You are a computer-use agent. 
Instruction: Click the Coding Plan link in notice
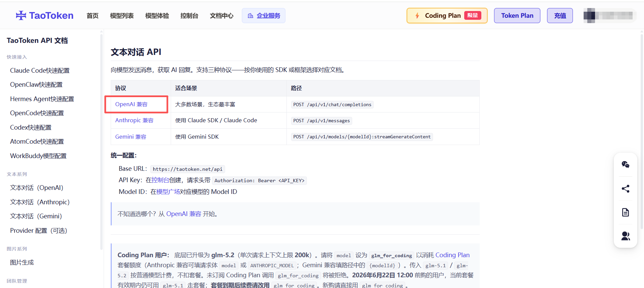click(452, 255)
